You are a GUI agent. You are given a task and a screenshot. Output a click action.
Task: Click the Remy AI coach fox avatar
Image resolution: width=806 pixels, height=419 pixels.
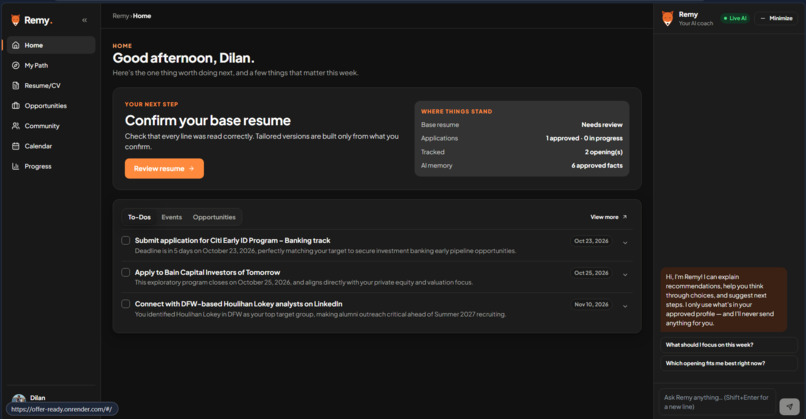pos(667,19)
